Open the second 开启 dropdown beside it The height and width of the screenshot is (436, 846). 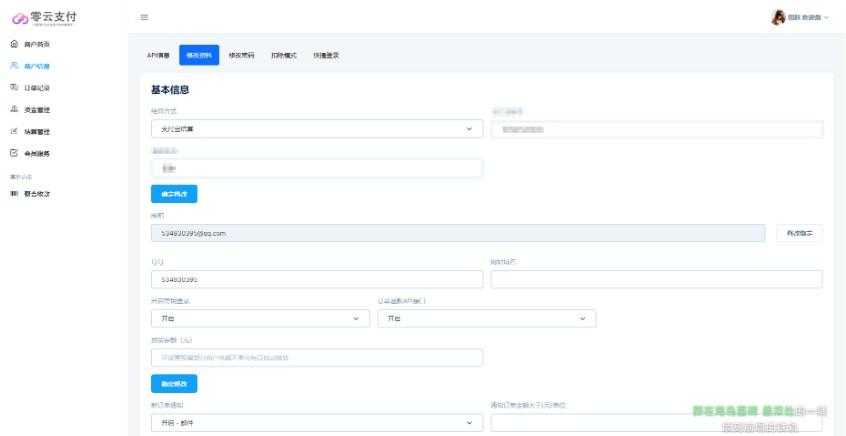point(486,319)
